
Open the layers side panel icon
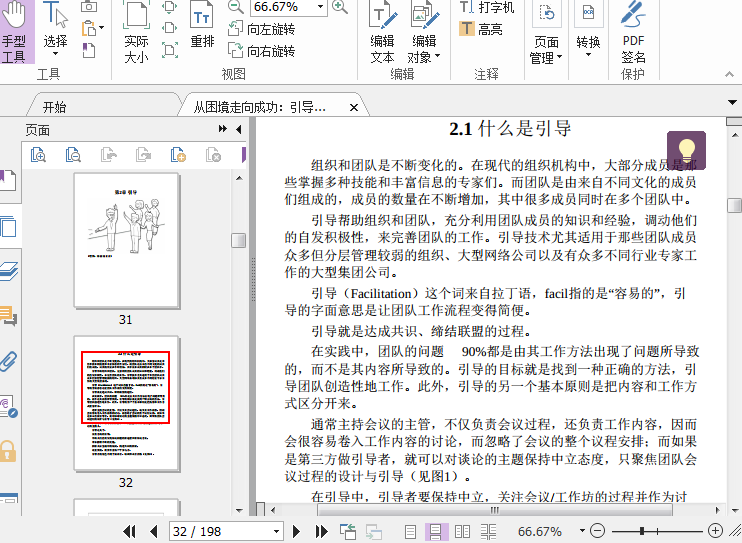(9, 272)
